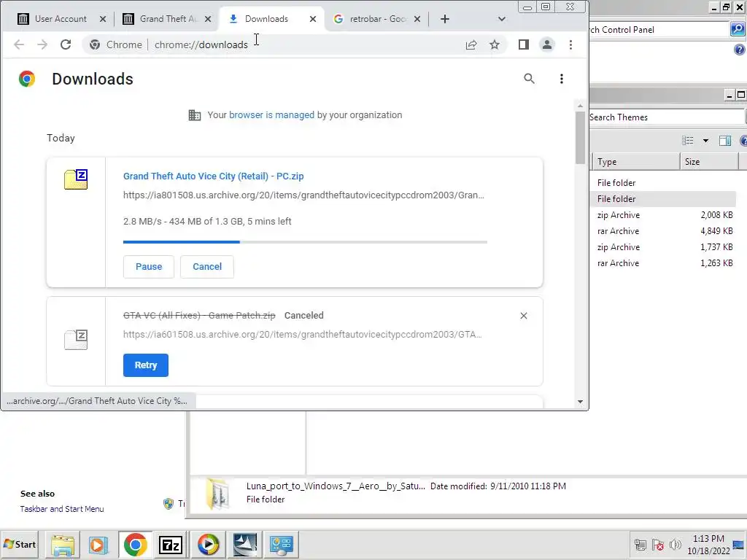Open a new Chrome tab

444,19
